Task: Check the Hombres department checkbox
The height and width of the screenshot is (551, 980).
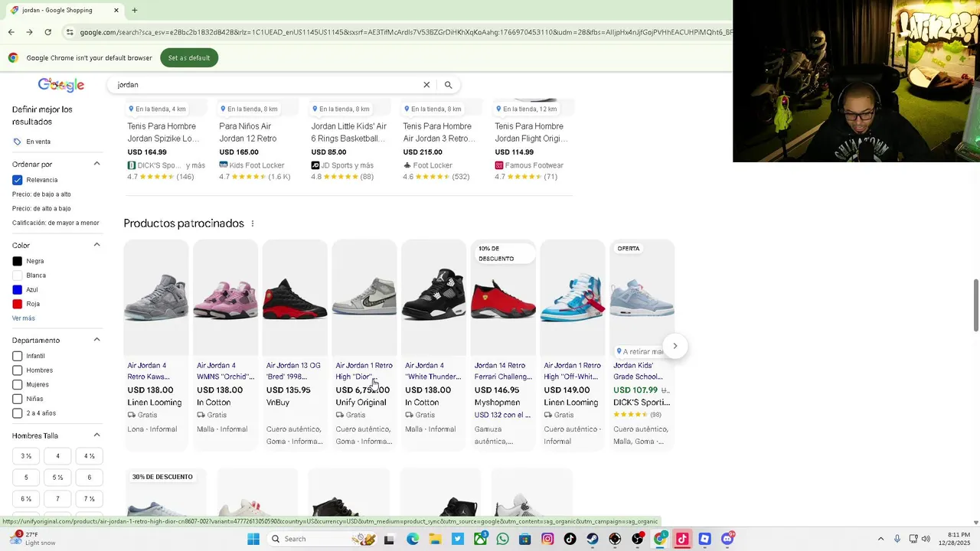Action: [x=17, y=370]
